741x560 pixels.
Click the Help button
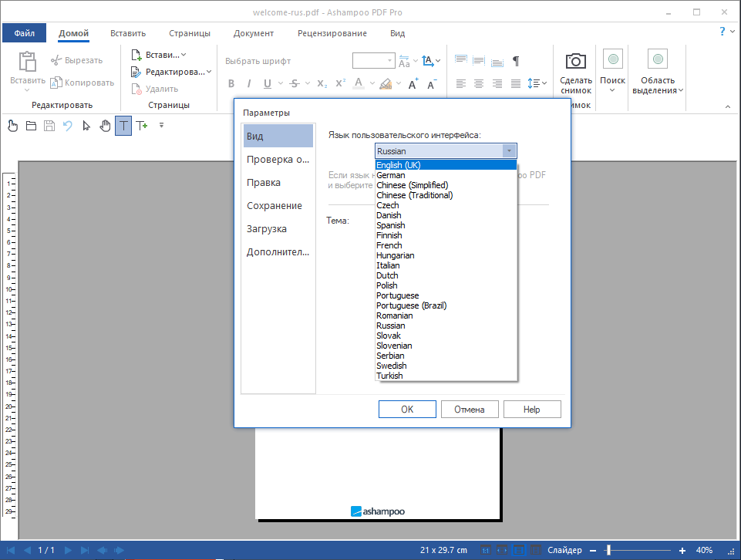pos(531,410)
